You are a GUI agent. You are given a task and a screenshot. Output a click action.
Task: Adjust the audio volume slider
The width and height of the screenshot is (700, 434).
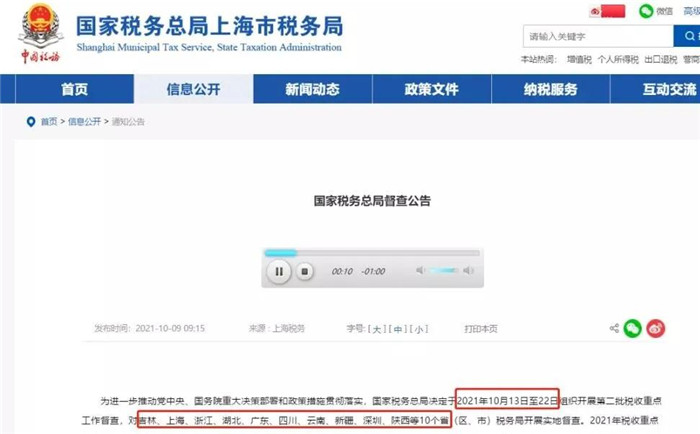click(443, 270)
